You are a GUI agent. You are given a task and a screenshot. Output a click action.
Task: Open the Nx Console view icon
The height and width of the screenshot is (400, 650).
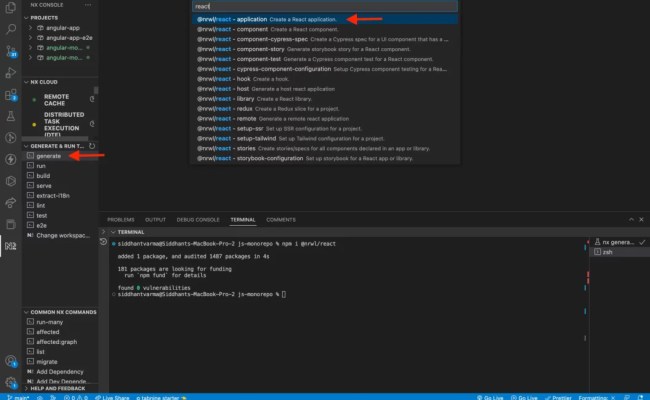(x=11, y=246)
